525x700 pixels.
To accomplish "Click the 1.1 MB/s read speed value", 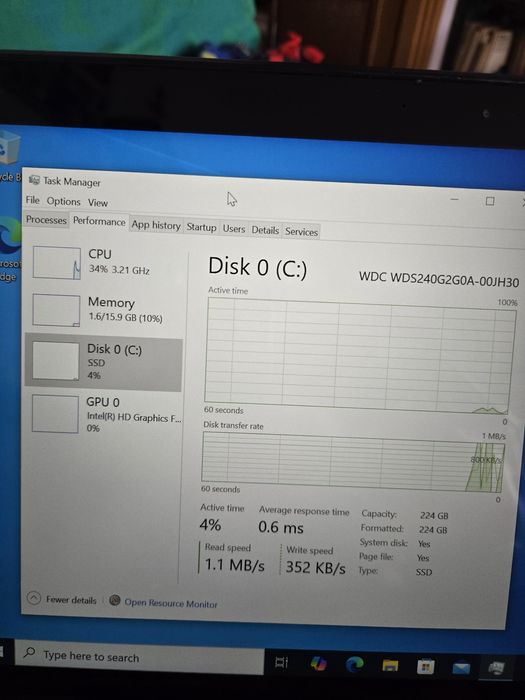I will tap(234, 565).
